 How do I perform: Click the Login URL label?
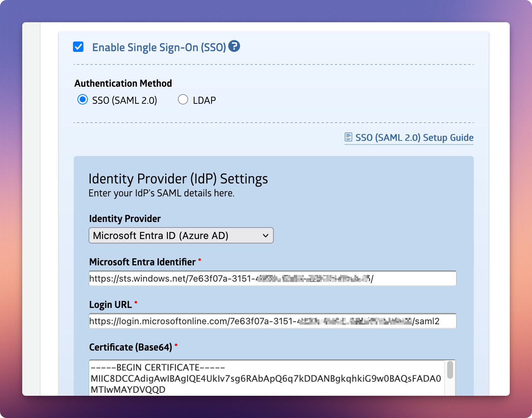[x=110, y=305]
